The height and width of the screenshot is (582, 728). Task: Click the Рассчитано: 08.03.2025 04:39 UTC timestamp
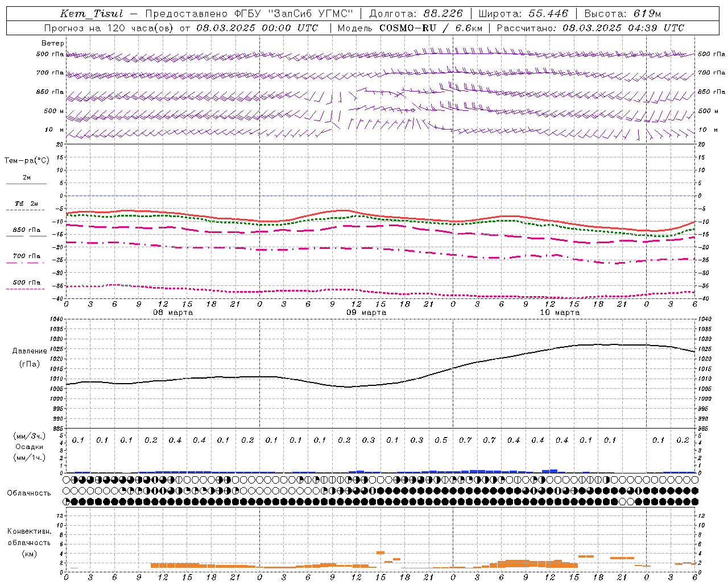pos(590,28)
